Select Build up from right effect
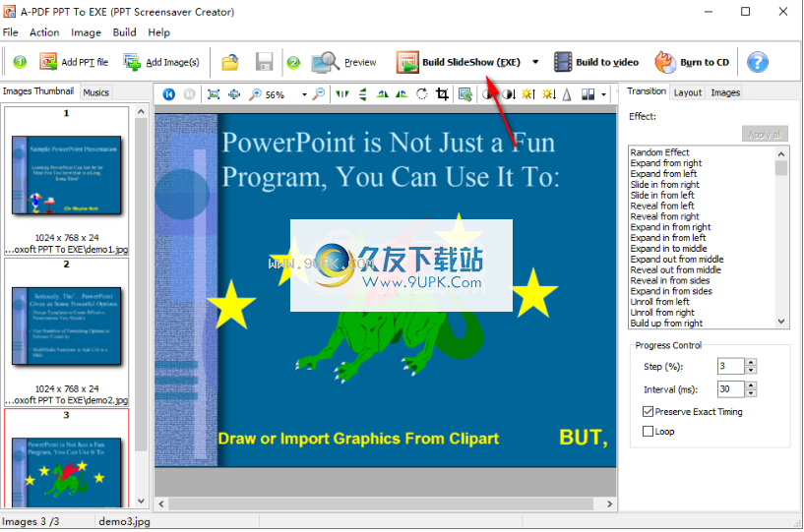 coord(666,324)
